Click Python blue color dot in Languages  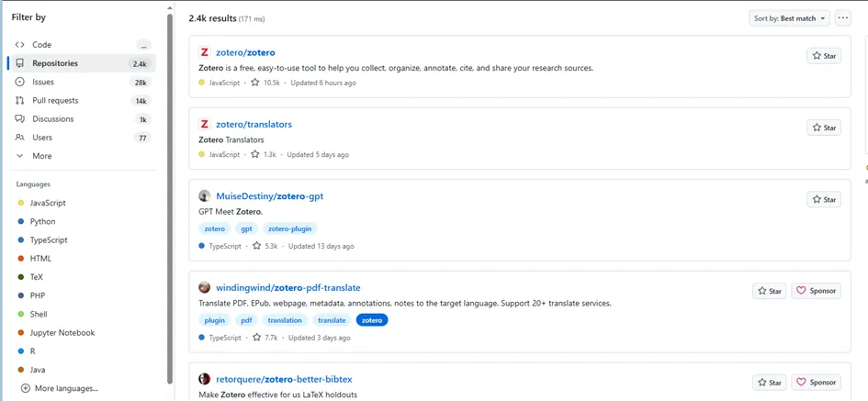pyautogui.click(x=21, y=221)
